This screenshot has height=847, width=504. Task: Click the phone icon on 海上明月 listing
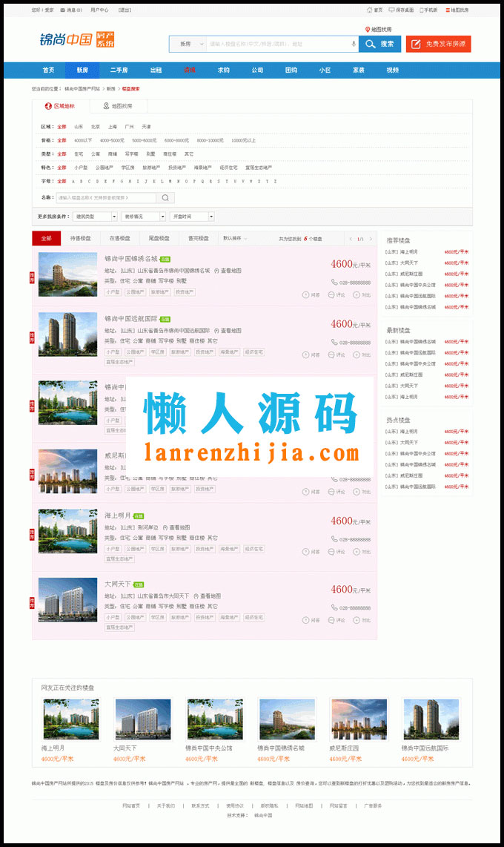[334, 539]
